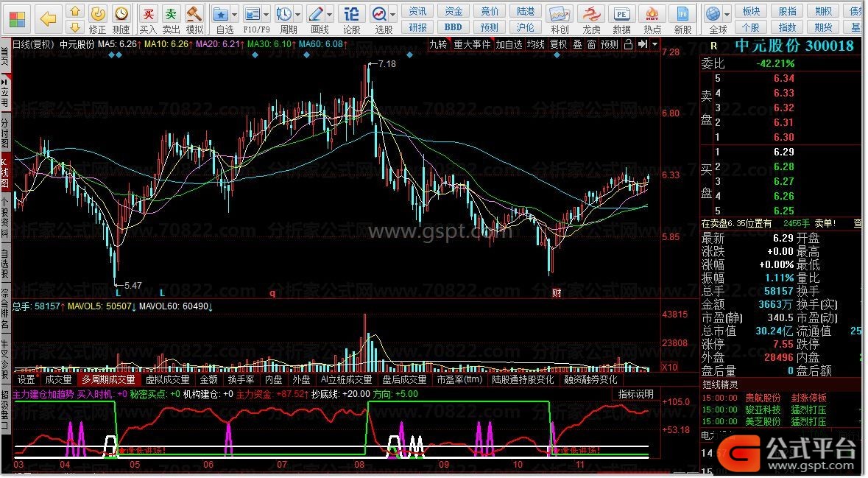
Task: Click the 买入 buy icon
Action: point(148,19)
